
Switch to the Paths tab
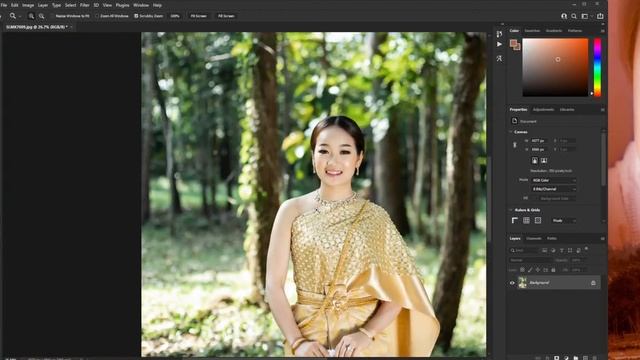click(551, 238)
